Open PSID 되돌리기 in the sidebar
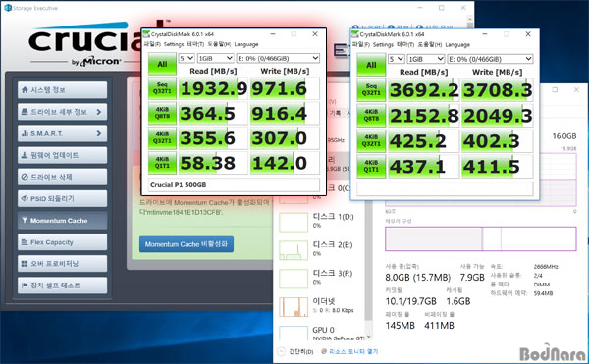This screenshot has width=589, height=364. 62,198
